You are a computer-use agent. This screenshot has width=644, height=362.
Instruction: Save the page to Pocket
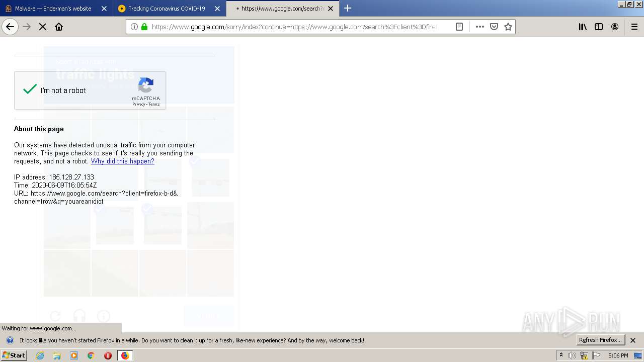tap(494, 27)
